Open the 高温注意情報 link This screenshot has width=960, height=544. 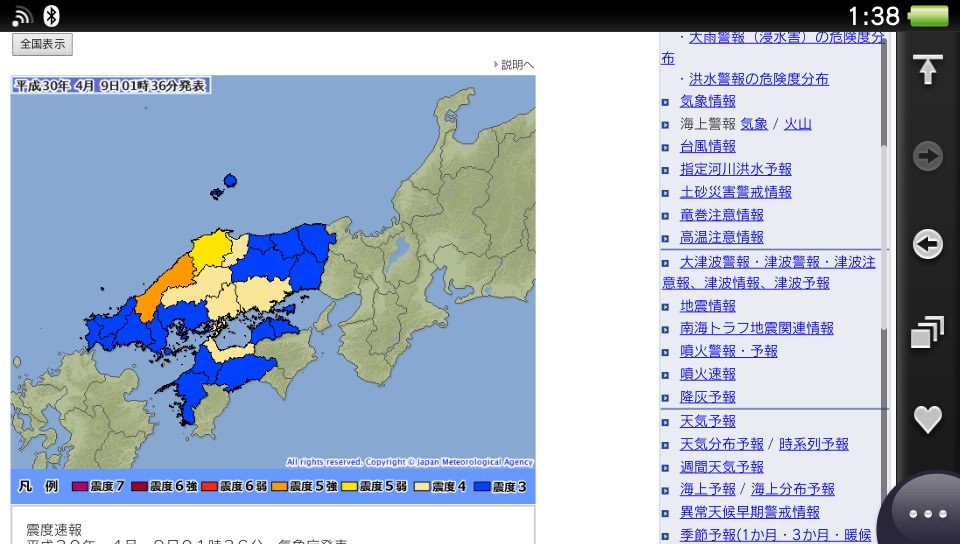coord(722,237)
